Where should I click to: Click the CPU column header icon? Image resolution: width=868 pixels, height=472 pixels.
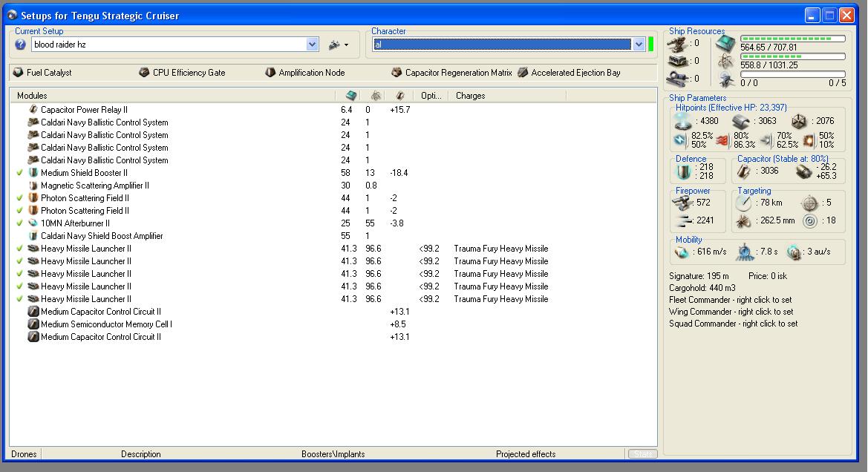coord(351,96)
